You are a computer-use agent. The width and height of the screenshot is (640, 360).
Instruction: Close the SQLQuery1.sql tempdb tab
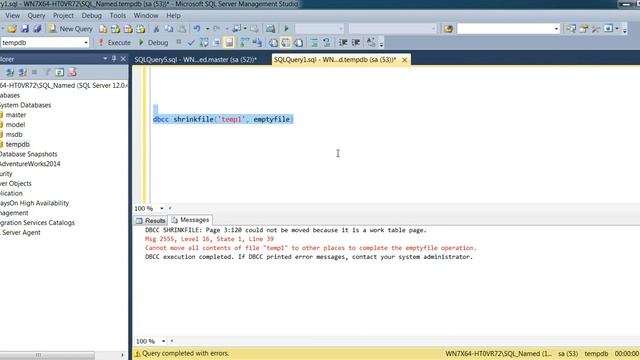[x=404, y=60]
